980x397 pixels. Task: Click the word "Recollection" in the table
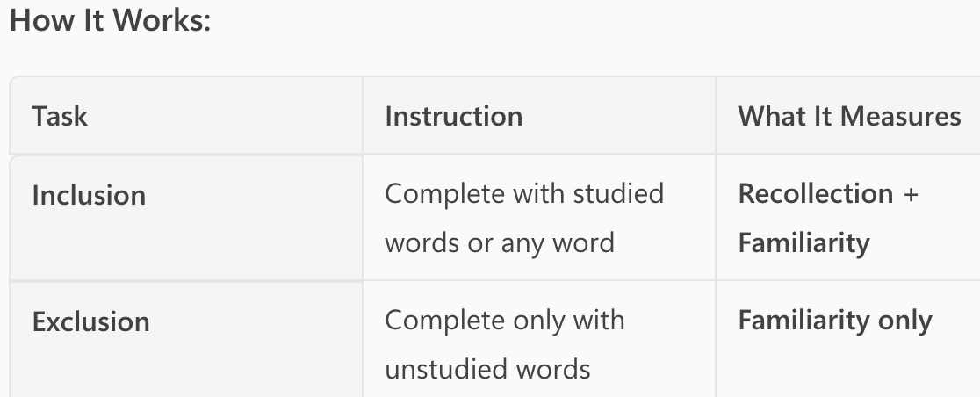816,194
